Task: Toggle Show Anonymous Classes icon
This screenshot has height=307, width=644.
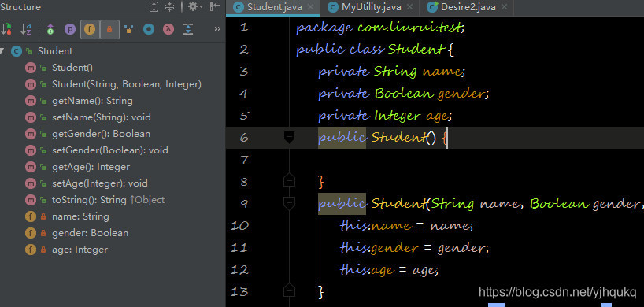Action: pyautogui.click(x=129, y=29)
